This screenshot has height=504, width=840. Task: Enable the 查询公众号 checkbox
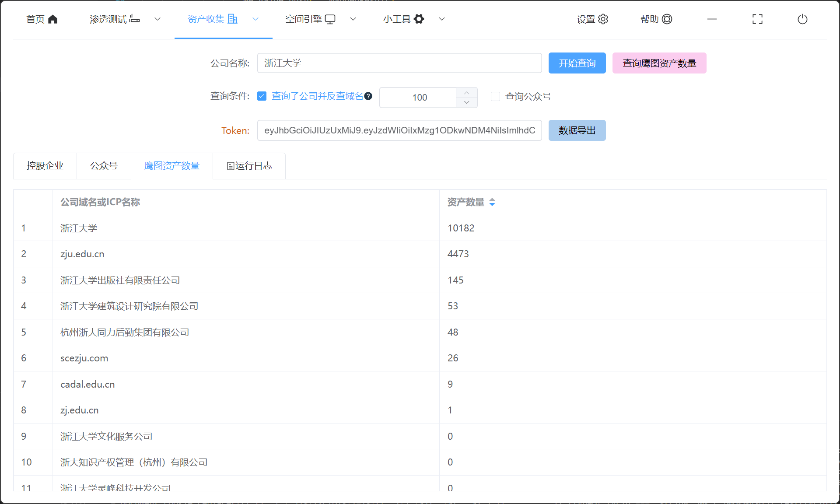496,96
